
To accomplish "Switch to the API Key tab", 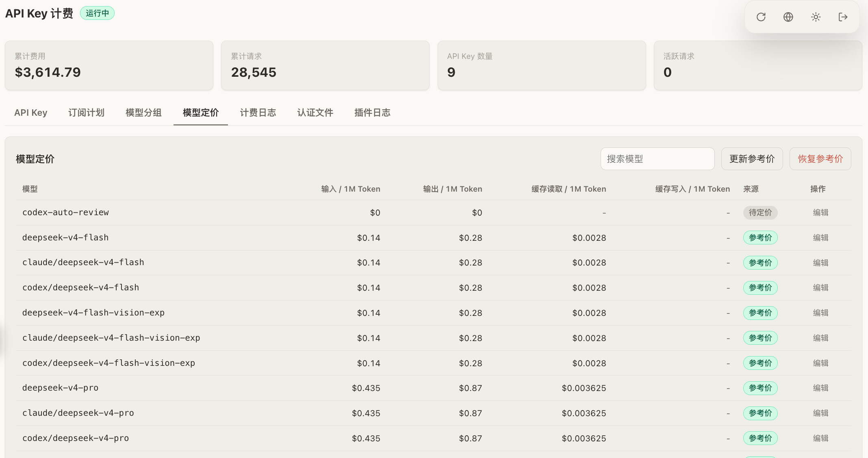I will coord(31,112).
